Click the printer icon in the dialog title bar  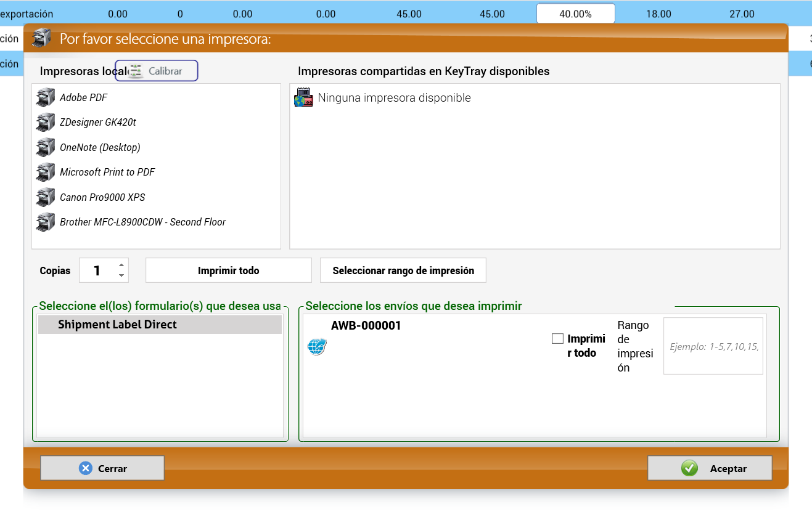point(42,38)
